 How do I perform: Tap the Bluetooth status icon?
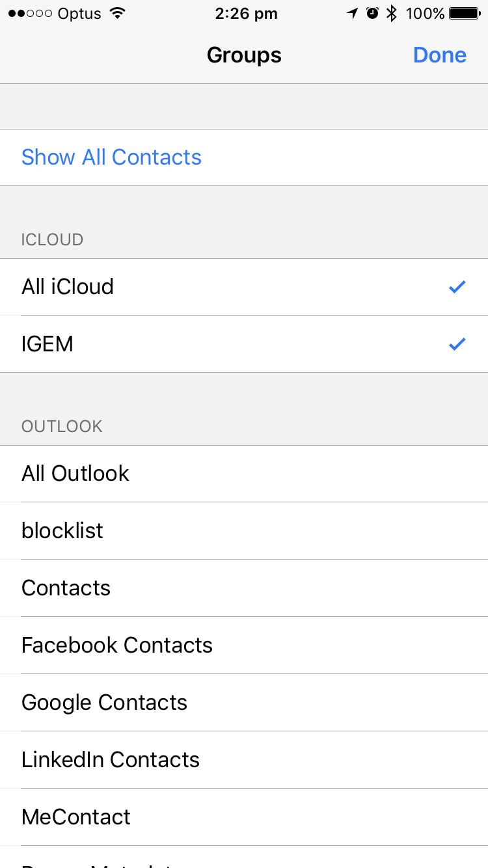coord(391,13)
